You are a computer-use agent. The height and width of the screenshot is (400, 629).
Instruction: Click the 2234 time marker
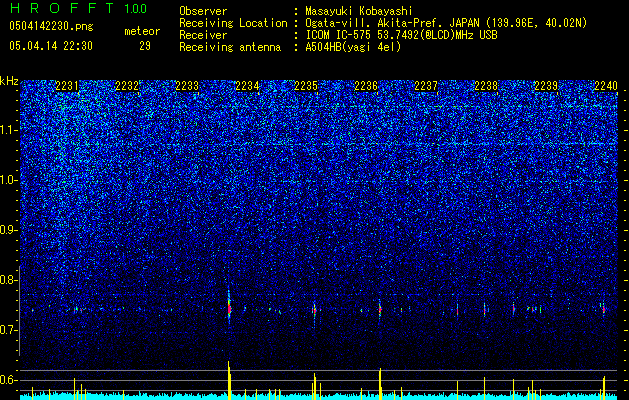click(247, 86)
